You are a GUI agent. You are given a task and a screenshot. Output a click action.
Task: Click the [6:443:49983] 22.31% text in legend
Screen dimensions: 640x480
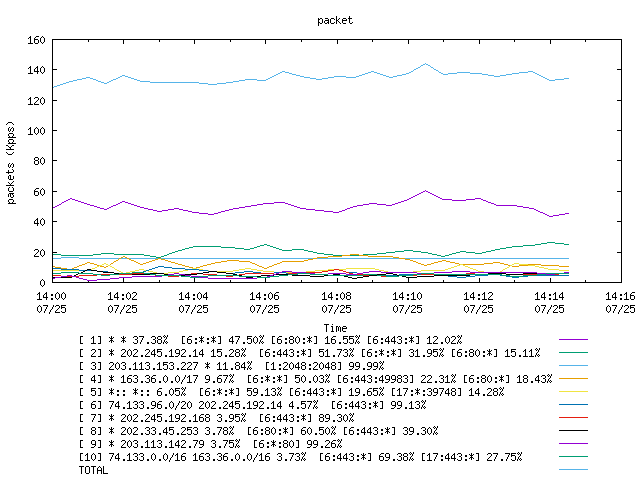(x=397, y=379)
